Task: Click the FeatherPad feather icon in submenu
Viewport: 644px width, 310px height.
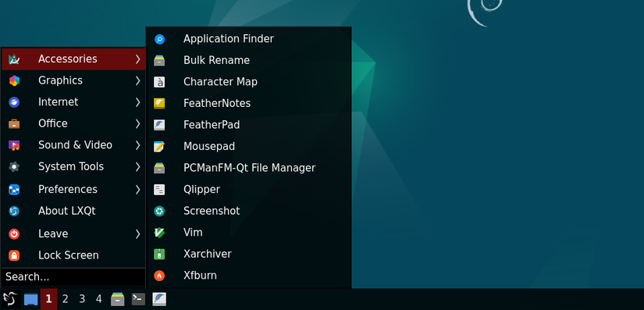Action: click(x=159, y=125)
